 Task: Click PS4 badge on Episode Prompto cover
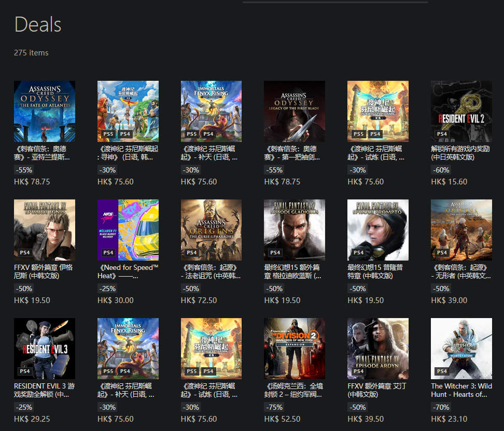pyautogui.click(x=358, y=252)
